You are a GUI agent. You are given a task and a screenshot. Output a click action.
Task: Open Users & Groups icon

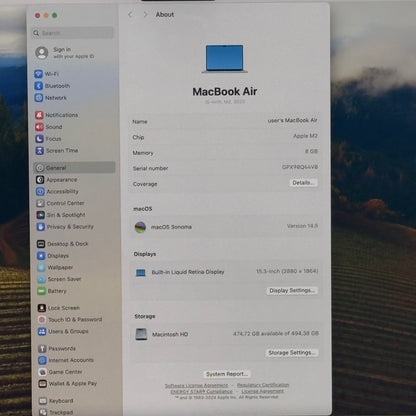tap(42, 331)
